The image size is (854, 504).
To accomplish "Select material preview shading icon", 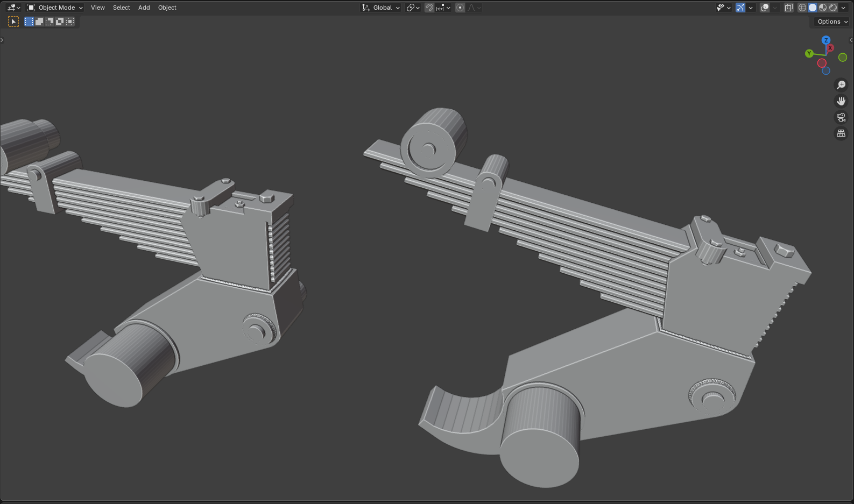I will pyautogui.click(x=823, y=8).
